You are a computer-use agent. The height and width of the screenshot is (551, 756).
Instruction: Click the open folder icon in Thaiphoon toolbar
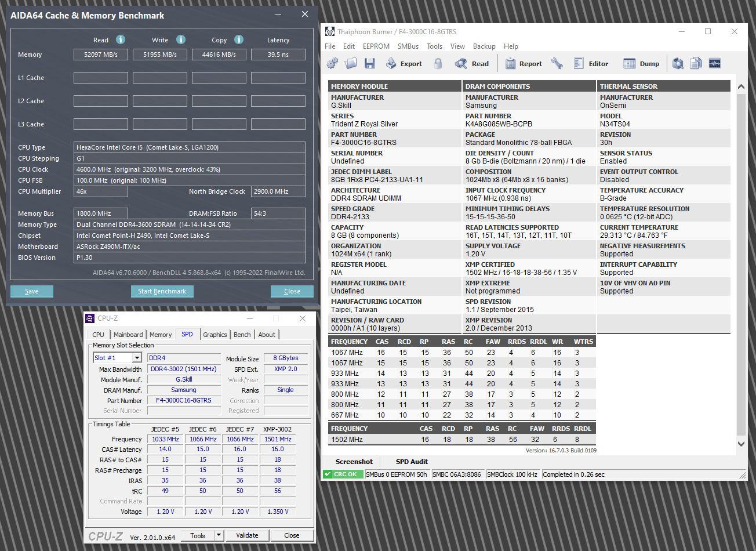(x=351, y=63)
